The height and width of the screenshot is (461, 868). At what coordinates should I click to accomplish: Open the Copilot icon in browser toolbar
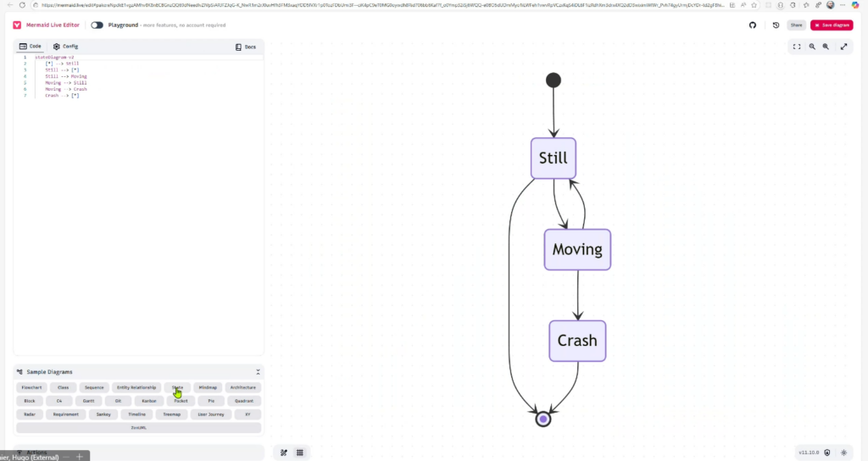[x=855, y=5]
